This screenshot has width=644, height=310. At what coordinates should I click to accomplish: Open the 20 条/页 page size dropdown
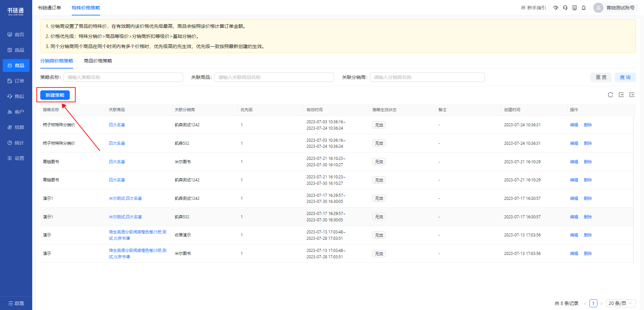[x=621, y=303]
